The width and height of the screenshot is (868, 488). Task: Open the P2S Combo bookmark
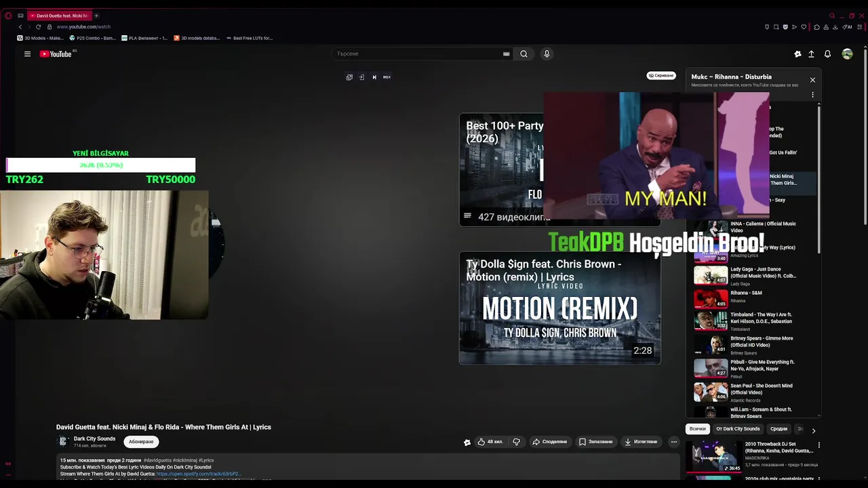[x=93, y=38]
